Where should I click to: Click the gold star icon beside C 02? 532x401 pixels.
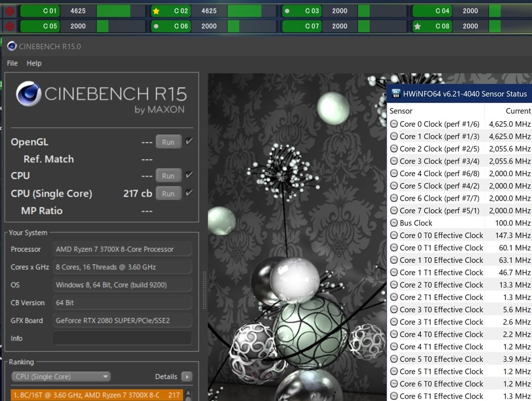coord(156,11)
